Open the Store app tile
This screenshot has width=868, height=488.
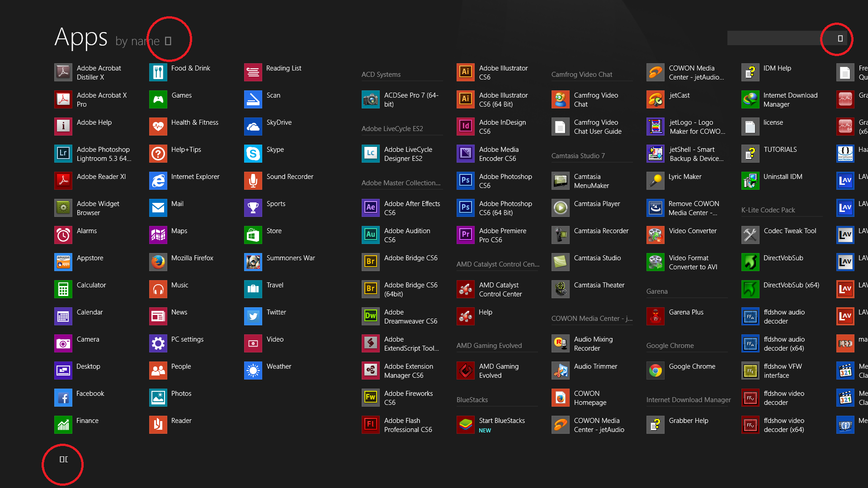(x=253, y=235)
